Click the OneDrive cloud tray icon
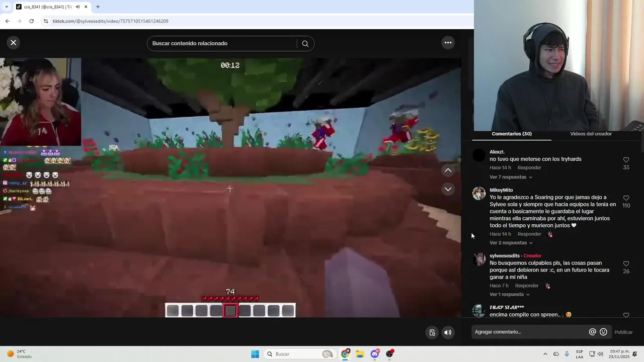 556,354
